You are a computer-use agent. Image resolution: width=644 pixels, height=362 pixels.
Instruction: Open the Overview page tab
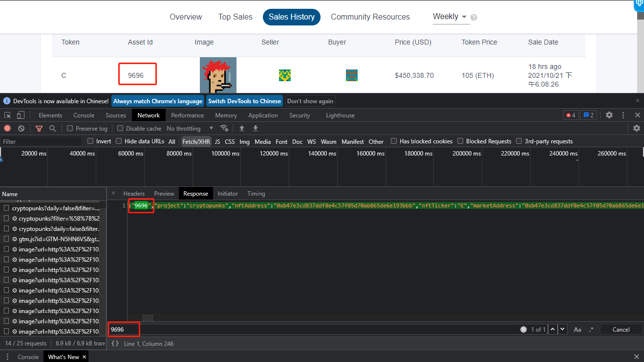pos(186,17)
